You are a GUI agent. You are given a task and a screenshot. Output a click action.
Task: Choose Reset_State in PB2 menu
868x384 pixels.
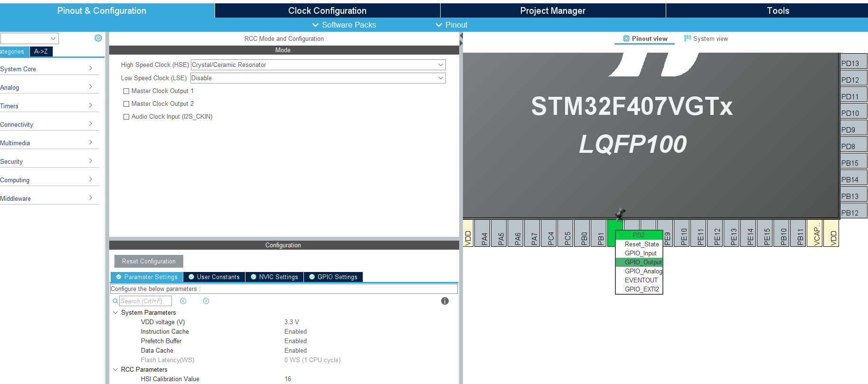click(x=639, y=244)
